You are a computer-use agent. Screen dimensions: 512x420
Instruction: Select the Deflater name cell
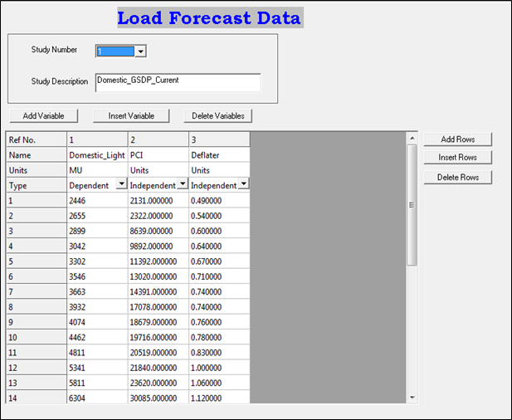(219, 155)
